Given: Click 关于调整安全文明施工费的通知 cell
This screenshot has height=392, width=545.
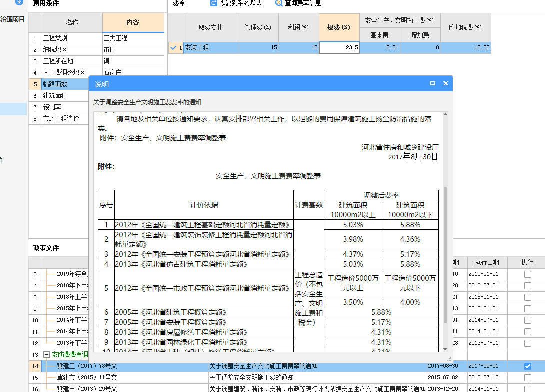Looking at the screenshot, I should (317, 377).
